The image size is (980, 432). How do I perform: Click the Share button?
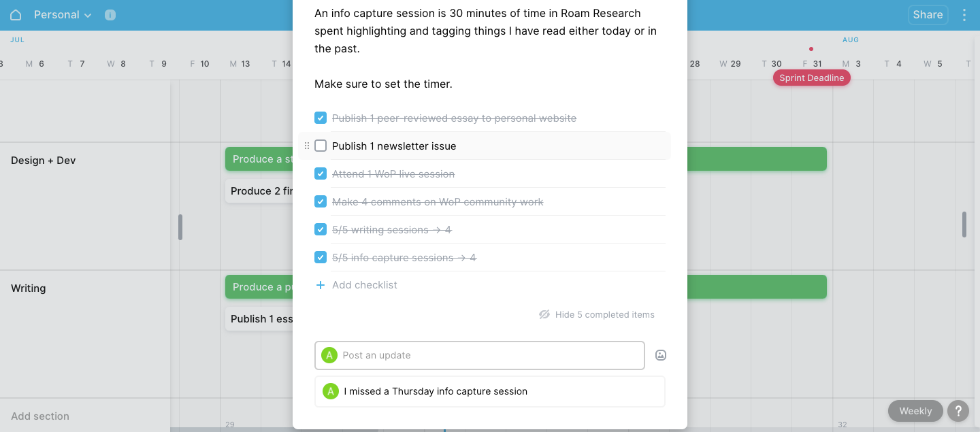928,15
